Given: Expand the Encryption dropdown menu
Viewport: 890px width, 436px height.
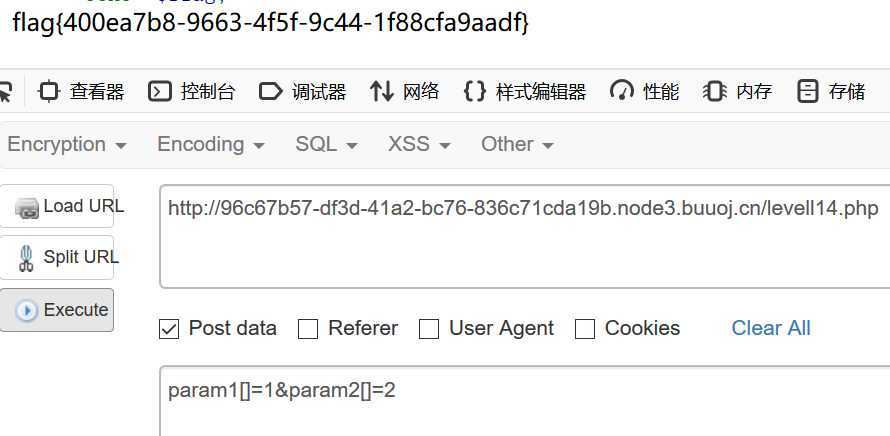Looking at the screenshot, I should (x=67, y=144).
